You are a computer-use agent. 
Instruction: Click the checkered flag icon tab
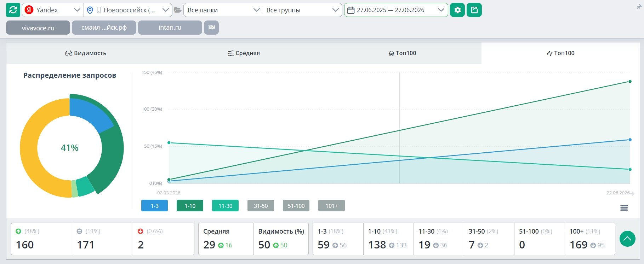pyautogui.click(x=211, y=28)
